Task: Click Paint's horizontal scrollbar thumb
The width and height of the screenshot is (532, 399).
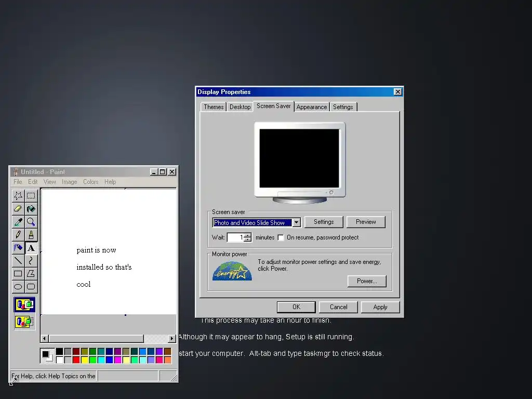Action: (96, 338)
